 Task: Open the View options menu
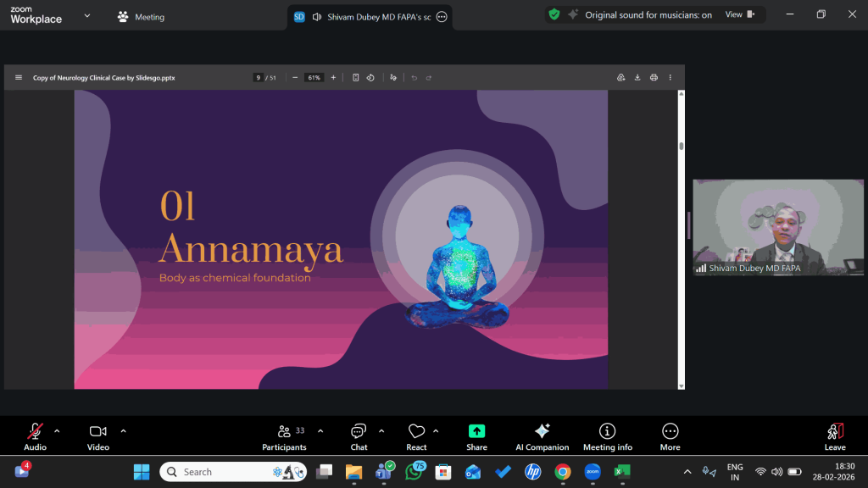[738, 14]
